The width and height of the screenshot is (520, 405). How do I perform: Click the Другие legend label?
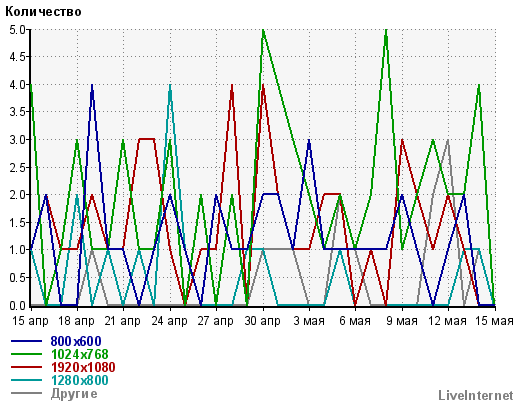[74, 394]
